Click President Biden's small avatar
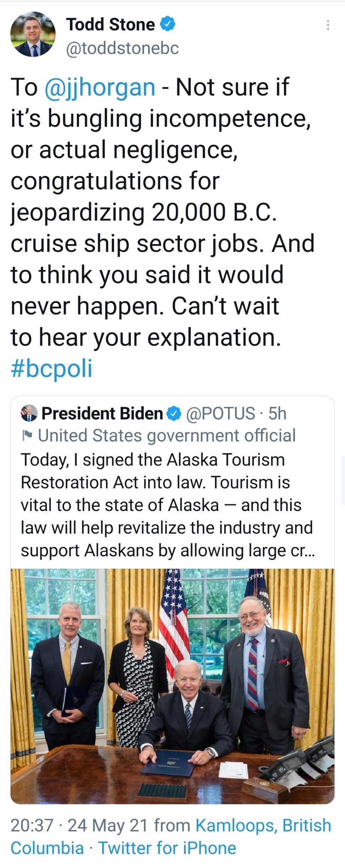This screenshot has height=868, width=345. click(29, 413)
